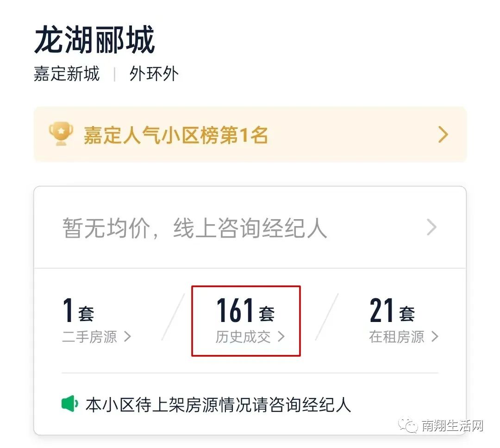Click the arrow beside 二手房源

(x=127, y=337)
